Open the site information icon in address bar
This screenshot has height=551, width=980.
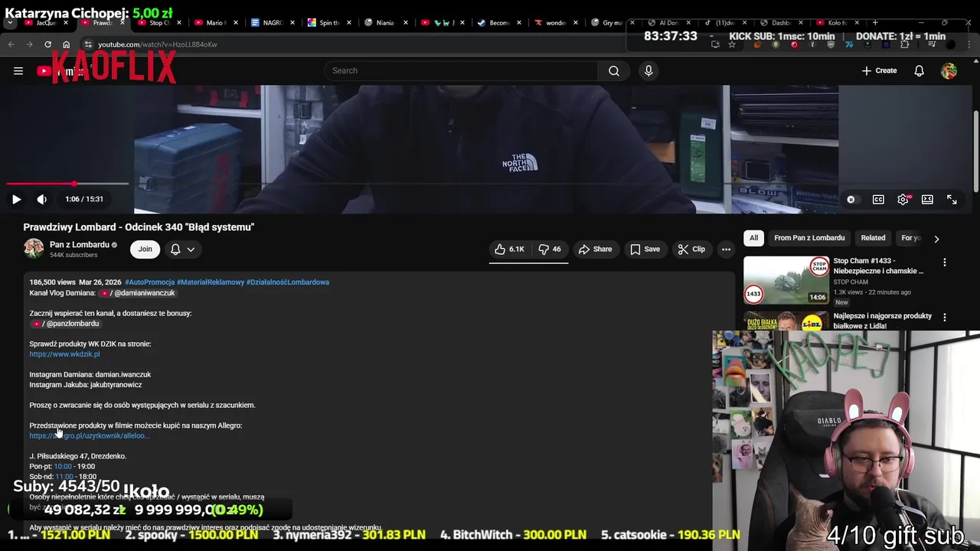click(x=88, y=44)
